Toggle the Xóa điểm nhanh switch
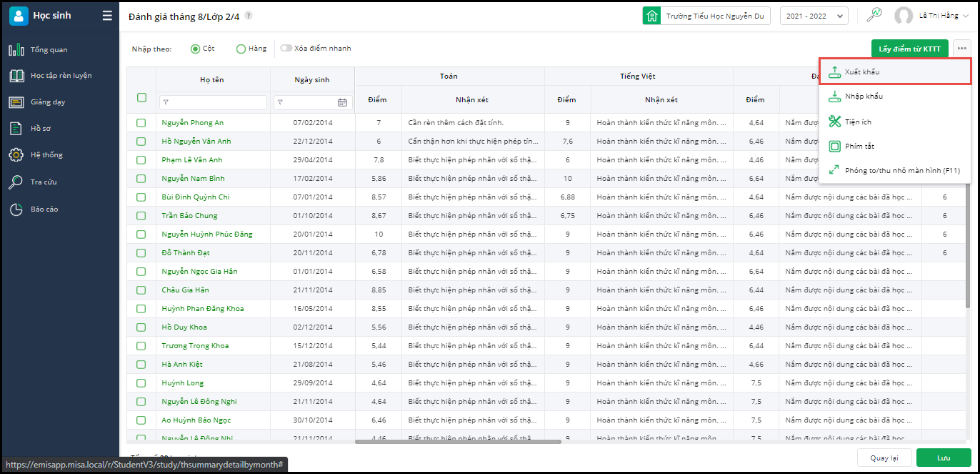This screenshot has width=980, height=474. pyautogui.click(x=286, y=49)
